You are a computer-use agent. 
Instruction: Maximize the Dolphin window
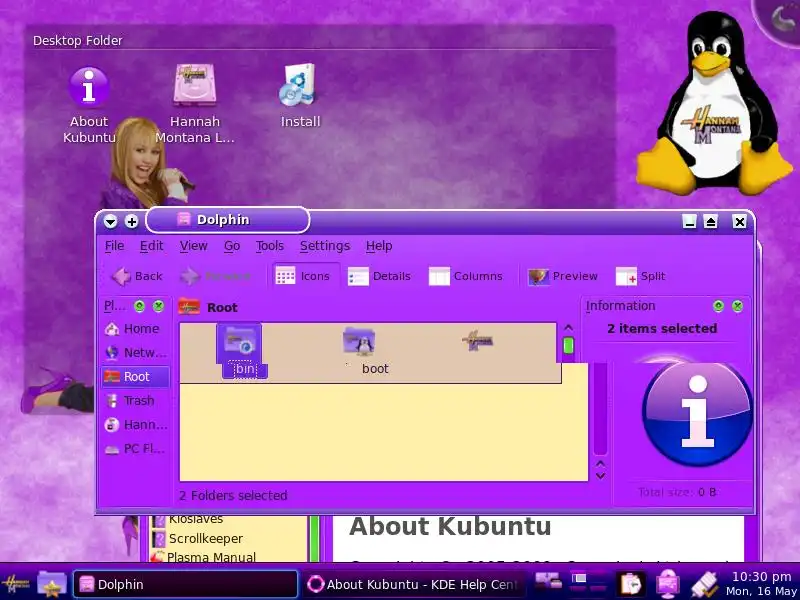coord(711,221)
